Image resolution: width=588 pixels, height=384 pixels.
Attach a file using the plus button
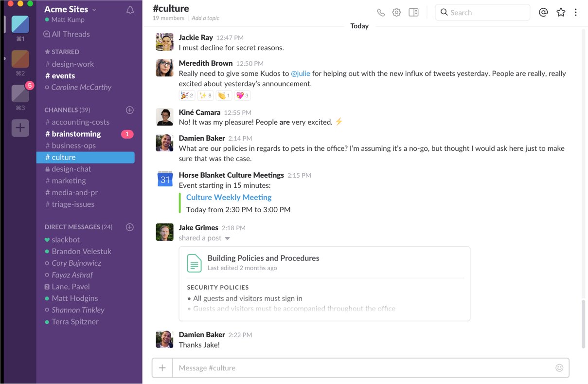[161, 368]
